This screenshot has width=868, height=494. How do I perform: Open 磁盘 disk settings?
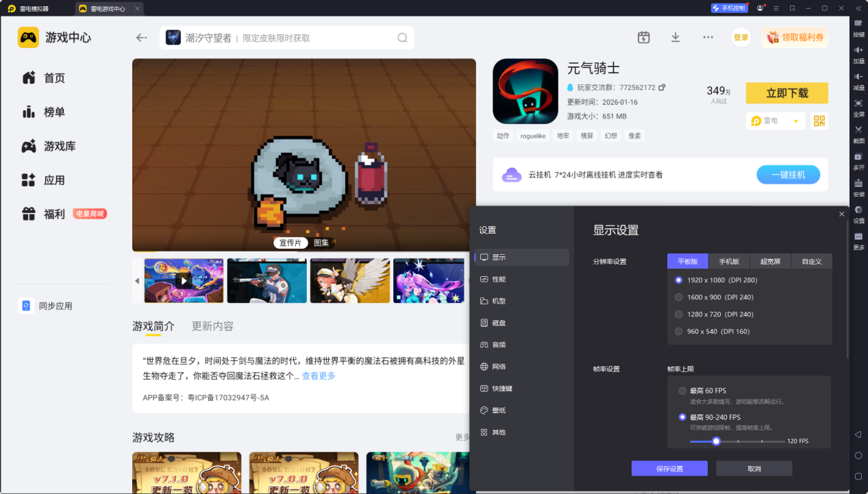coord(521,323)
